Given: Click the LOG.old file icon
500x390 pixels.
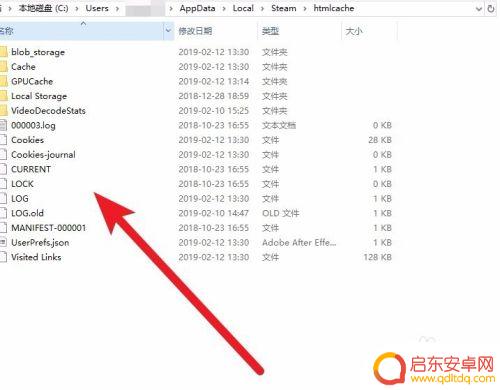Looking at the screenshot, I should pyautogui.click(x=3, y=213).
